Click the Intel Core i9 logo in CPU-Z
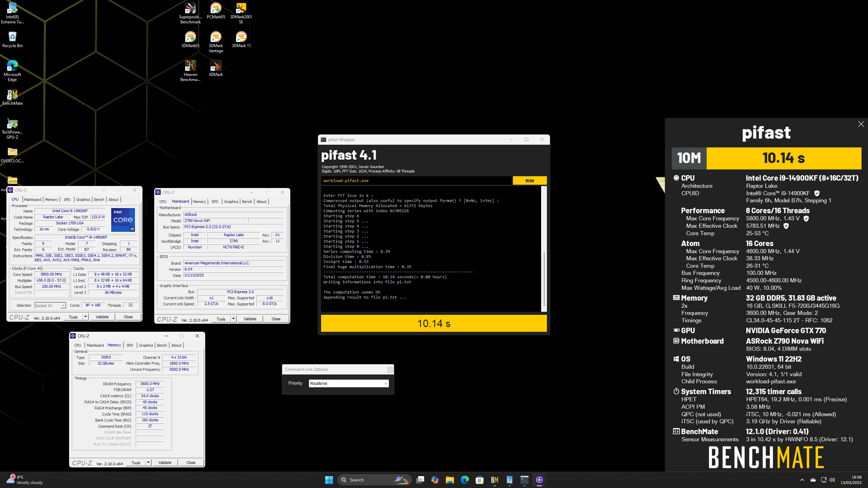Viewport: 868px width, 488px height. tap(123, 220)
